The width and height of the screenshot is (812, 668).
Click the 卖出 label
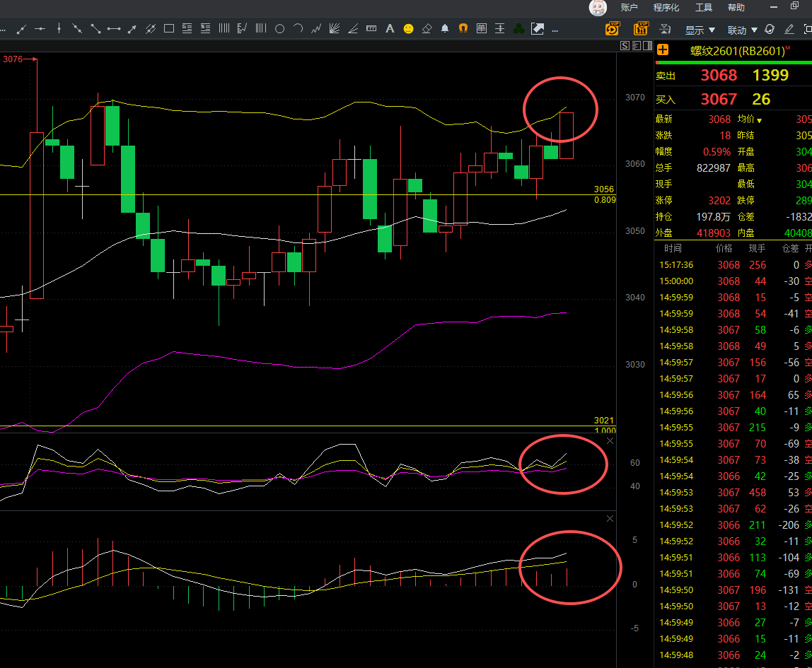[666, 76]
